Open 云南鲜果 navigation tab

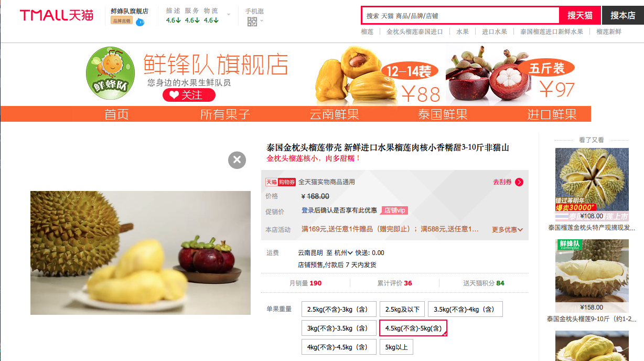click(334, 114)
